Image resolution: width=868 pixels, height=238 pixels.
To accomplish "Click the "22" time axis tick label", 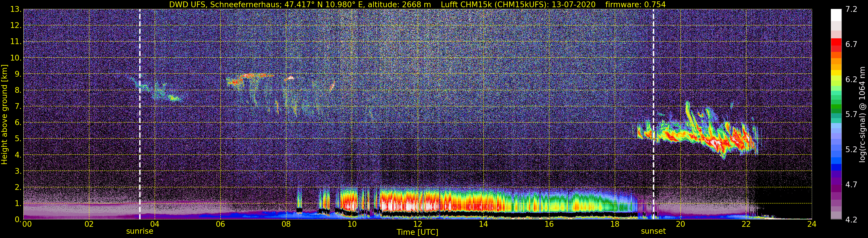I will [x=746, y=224].
